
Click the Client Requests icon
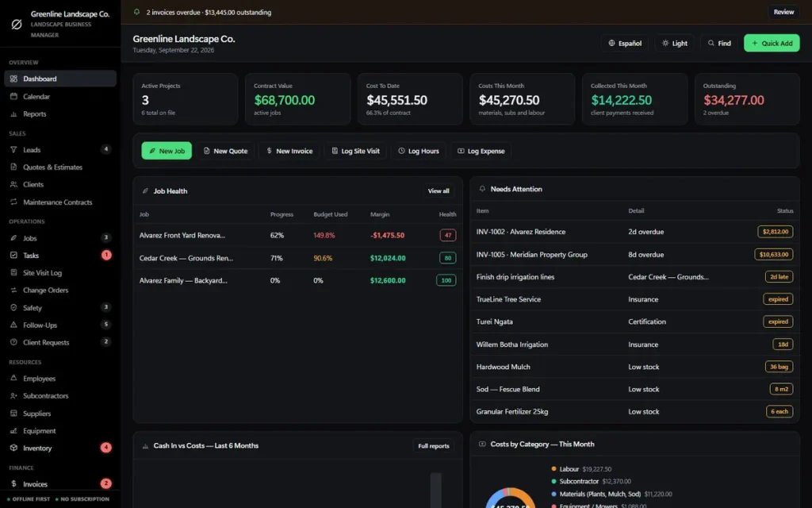click(14, 342)
